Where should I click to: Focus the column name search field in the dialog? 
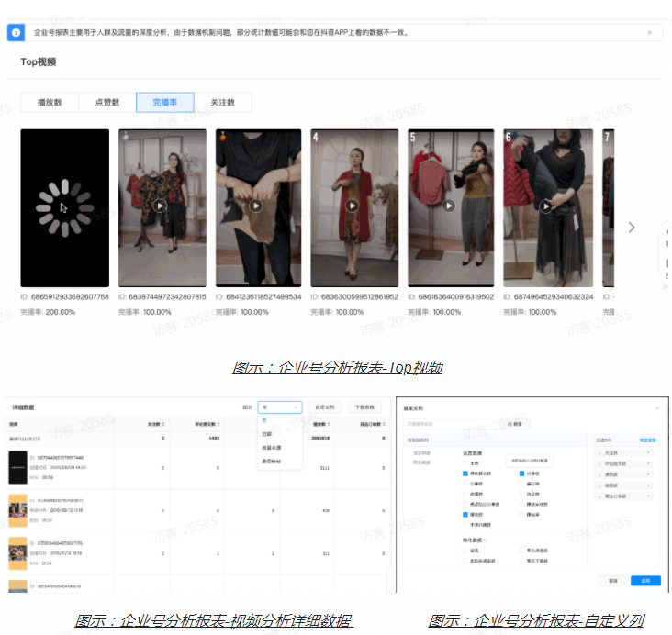(454, 424)
